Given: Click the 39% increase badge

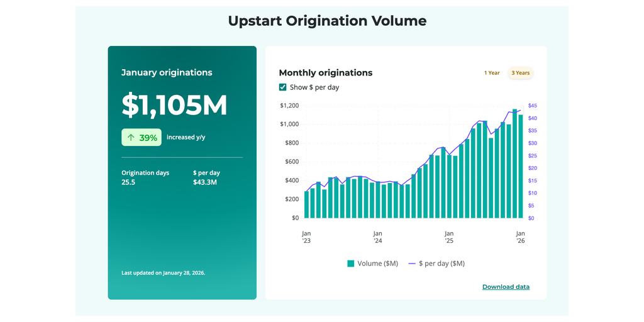Looking at the screenshot, I should coord(142,138).
